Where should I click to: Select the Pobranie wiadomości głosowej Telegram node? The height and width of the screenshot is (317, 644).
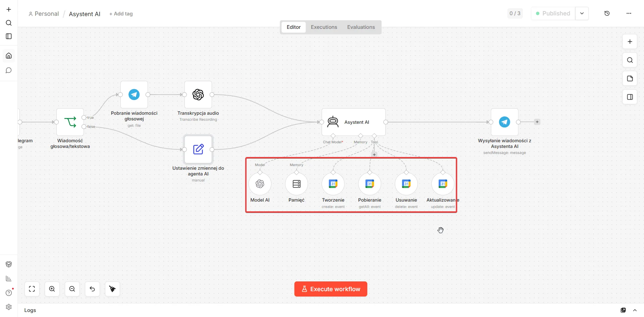[x=134, y=95]
